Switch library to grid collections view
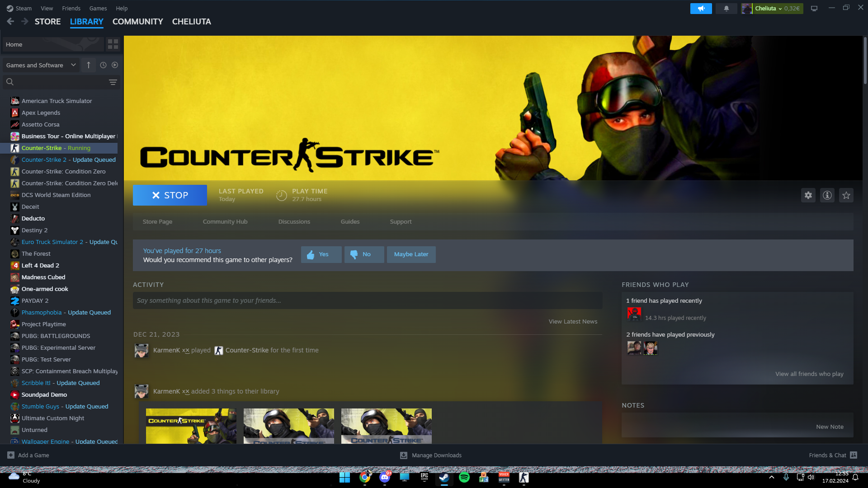Image resolution: width=868 pixels, height=488 pixels. point(113,44)
